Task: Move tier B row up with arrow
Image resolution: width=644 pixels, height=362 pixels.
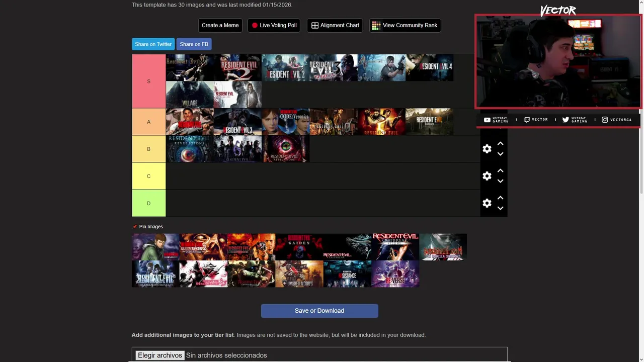Action: 500,144
